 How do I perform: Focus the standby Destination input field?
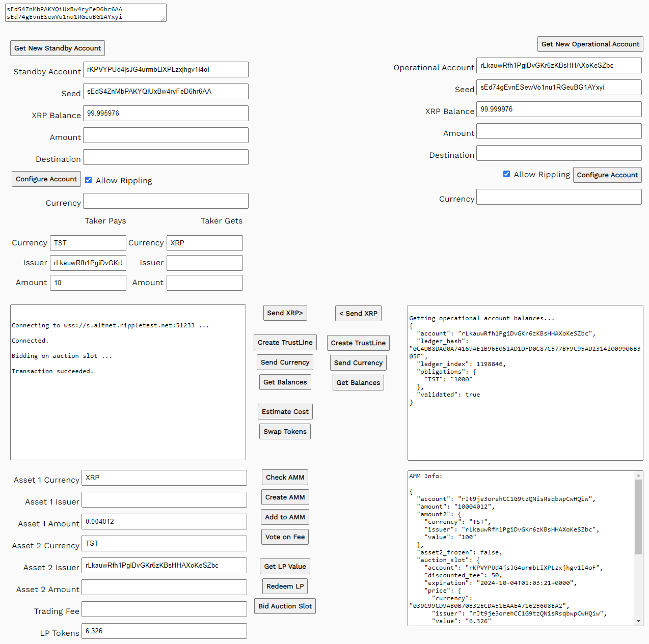(x=166, y=157)
